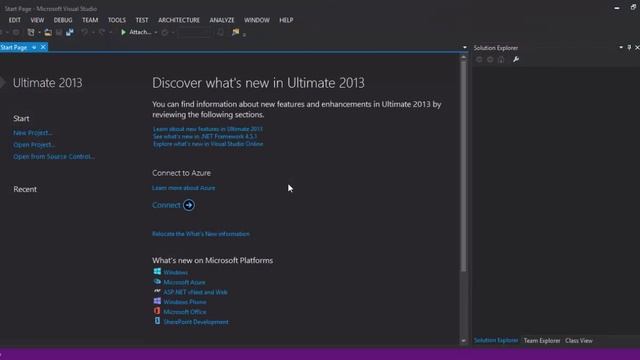Viewport: 640px width, 360px height.
Task: Click the Connect arrow circle icon
Action: (189, 205)
